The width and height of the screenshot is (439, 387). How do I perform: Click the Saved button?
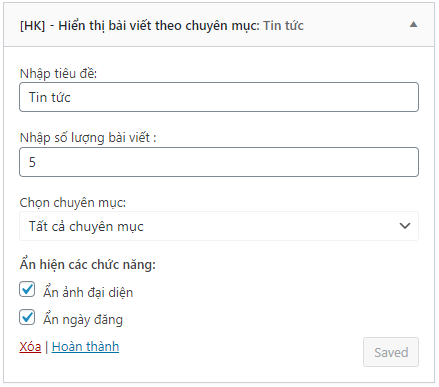(391, 352)
